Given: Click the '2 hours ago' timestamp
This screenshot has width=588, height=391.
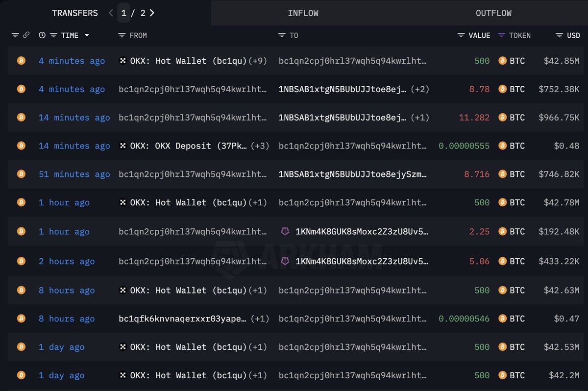Looking at the screenshot, I should coord(67,262).
